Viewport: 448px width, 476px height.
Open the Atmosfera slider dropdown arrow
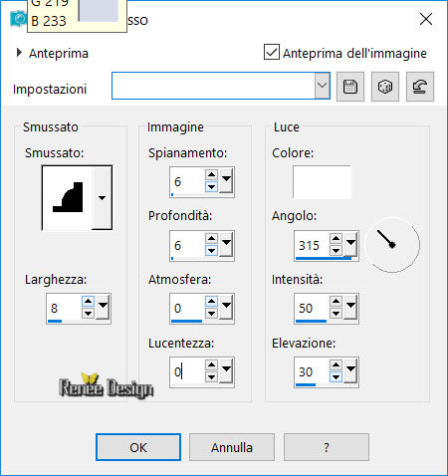pos(227,306)
